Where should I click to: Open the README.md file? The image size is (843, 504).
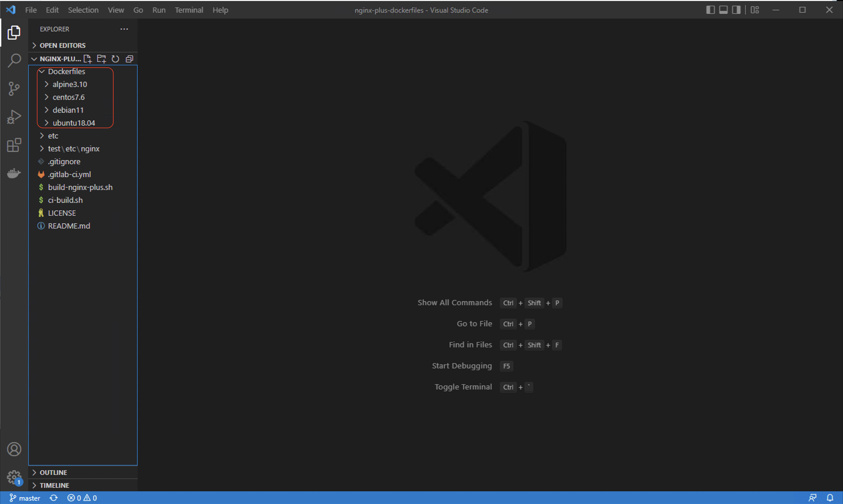coord(83,227)
